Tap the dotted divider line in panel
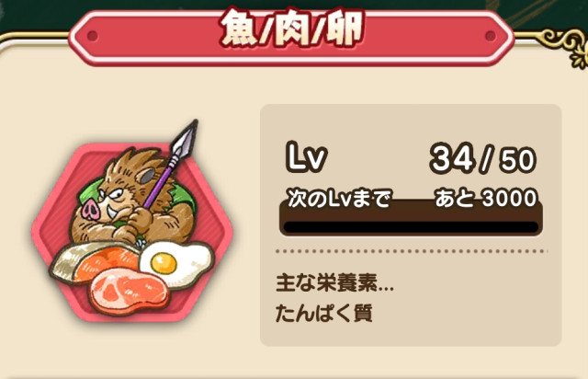 point(411,251)
